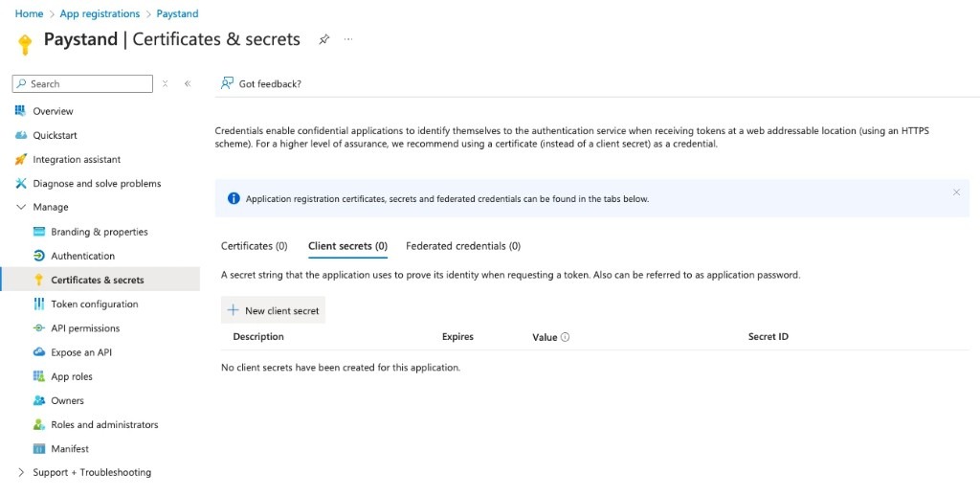Open API permissions page

(x=85, y=327)
